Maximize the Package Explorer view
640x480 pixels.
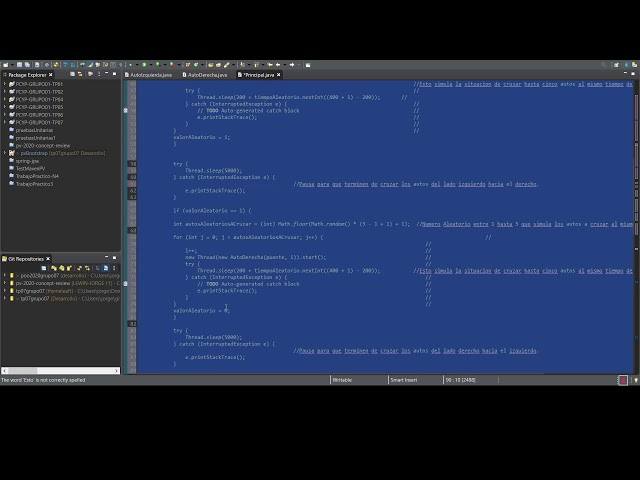115,74
